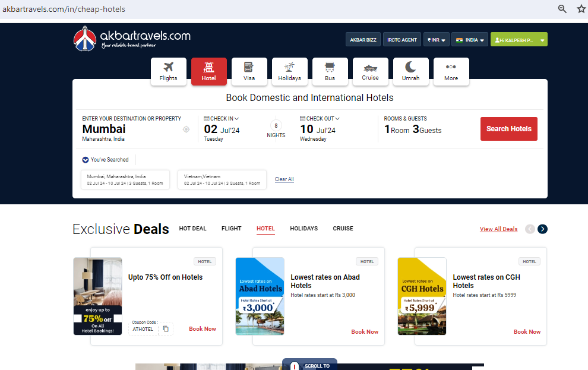588x370 pixels.
Task: Switch deals to Cruise tab
Action: [x=343, y=228]
